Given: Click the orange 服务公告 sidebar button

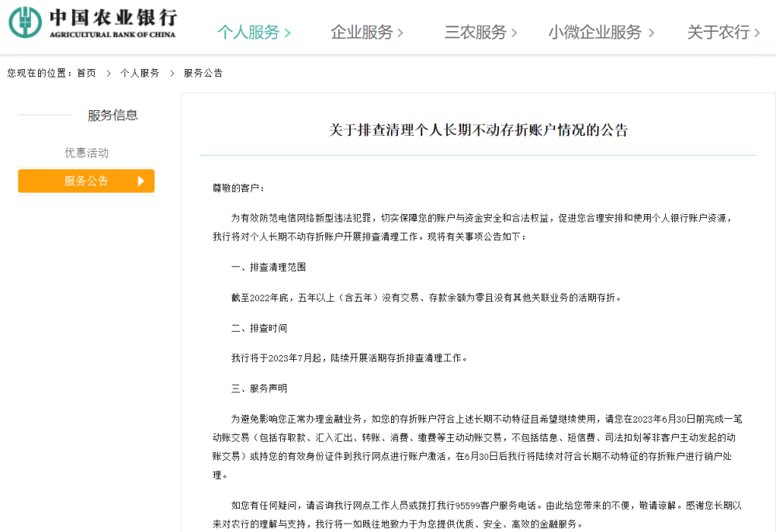Looking at the screenshot, I should pyautogui.click(x=86, y=181).
